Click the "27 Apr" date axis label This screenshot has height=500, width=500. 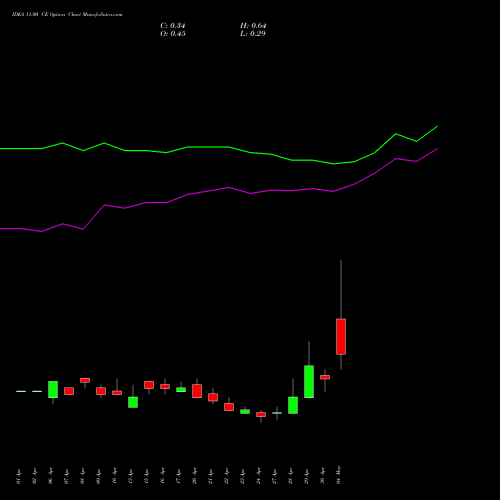point(274,476)
